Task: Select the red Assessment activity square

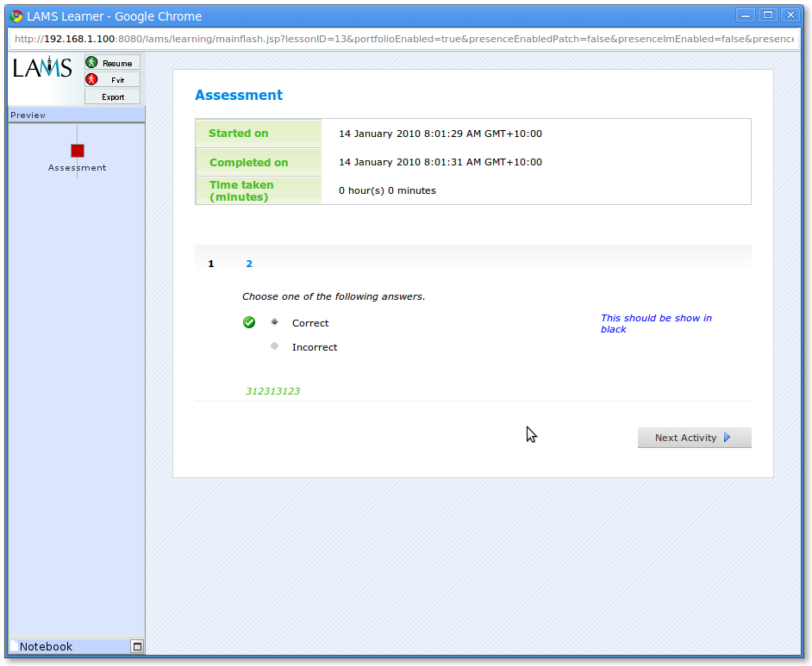Action: [x=78, y=151]
